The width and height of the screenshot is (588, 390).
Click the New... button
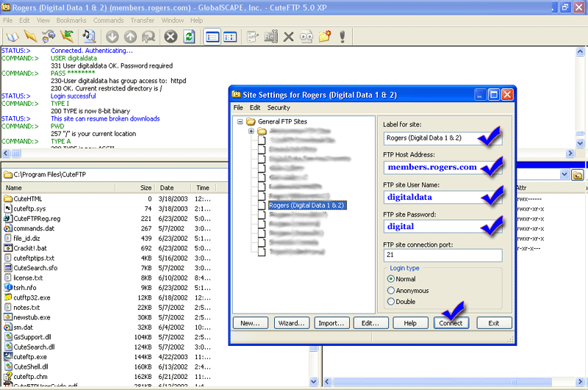tap(250, 323)
